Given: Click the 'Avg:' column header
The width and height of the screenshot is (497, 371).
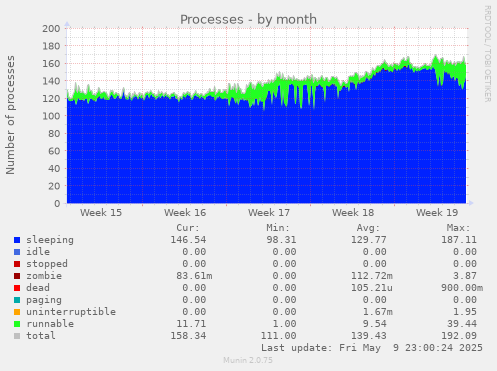Looking at the screenshot, I should pos(368,228).
